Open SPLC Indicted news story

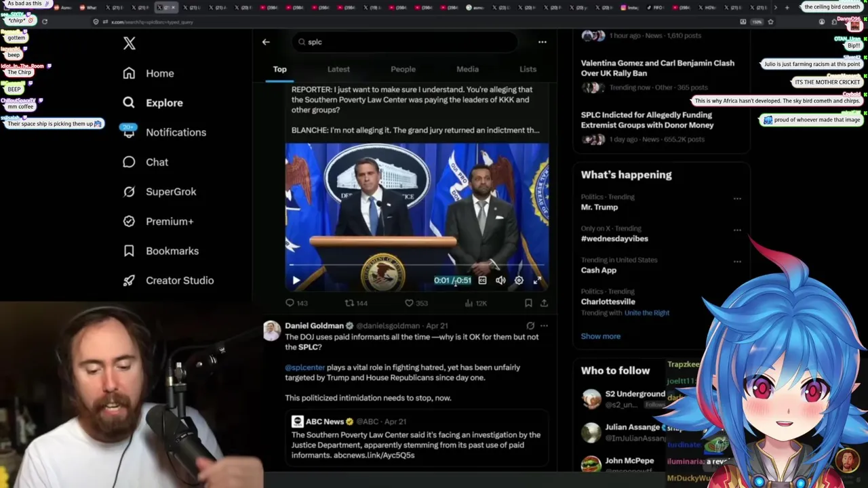point(647,120)
